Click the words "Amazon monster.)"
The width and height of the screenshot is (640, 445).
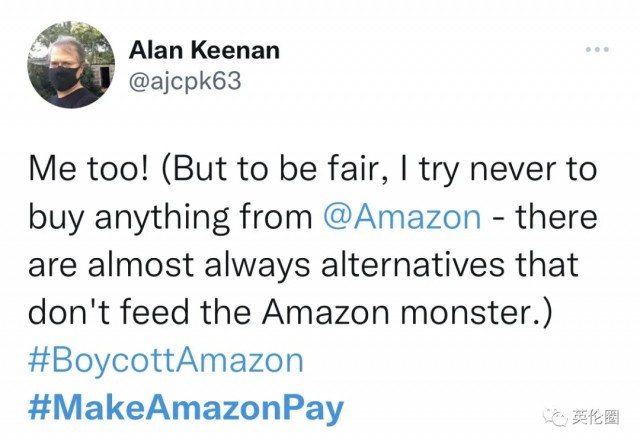[x=408, y=314]
